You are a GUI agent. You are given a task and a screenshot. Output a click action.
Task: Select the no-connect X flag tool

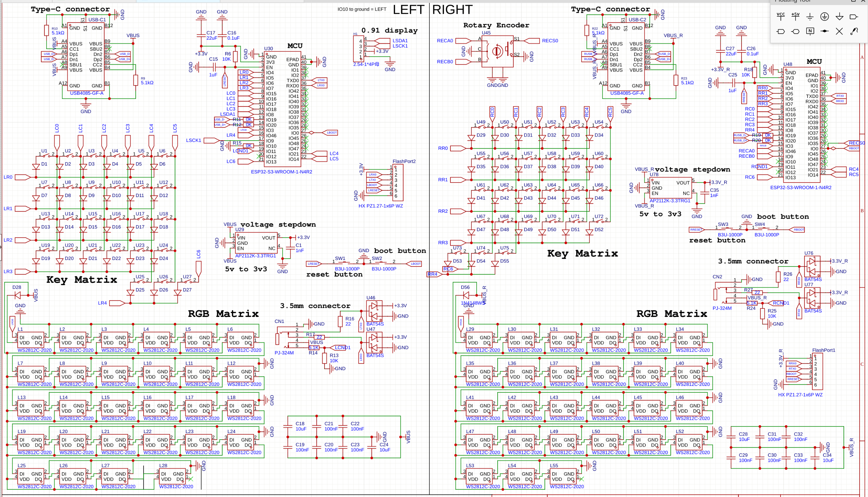point(839,31)
